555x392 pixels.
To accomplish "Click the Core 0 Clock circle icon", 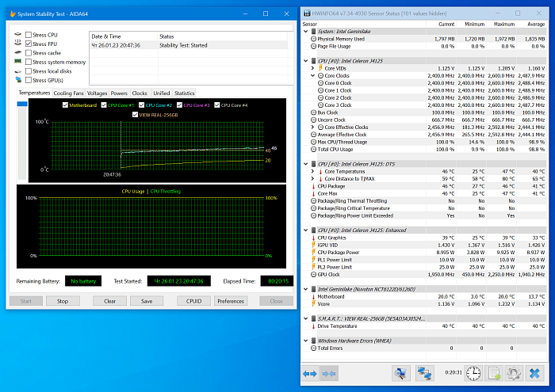I will [320, 83].
